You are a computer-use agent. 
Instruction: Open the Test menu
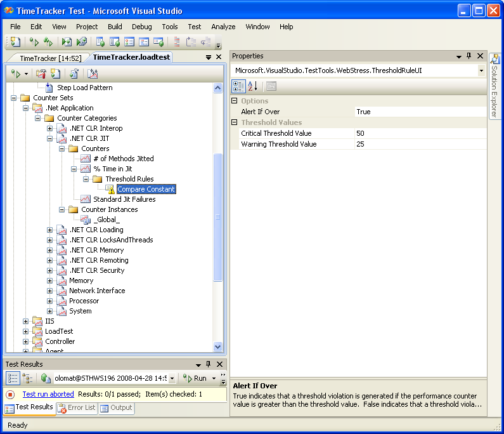click(195, 27)
